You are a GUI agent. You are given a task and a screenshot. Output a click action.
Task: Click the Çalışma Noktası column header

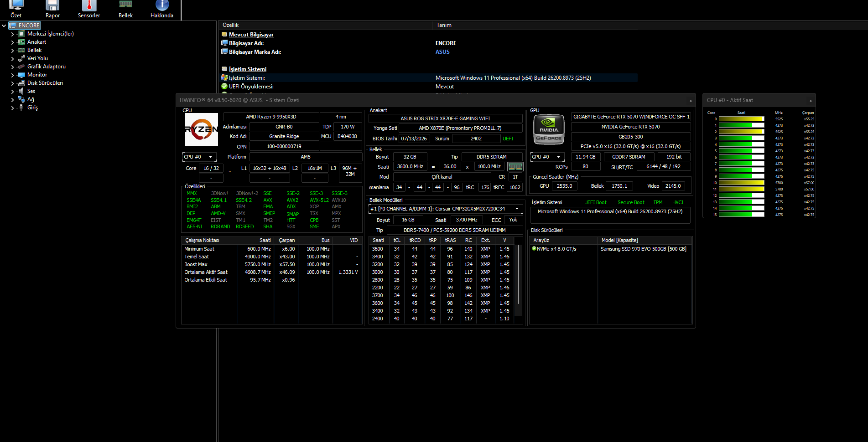(209, 240)
